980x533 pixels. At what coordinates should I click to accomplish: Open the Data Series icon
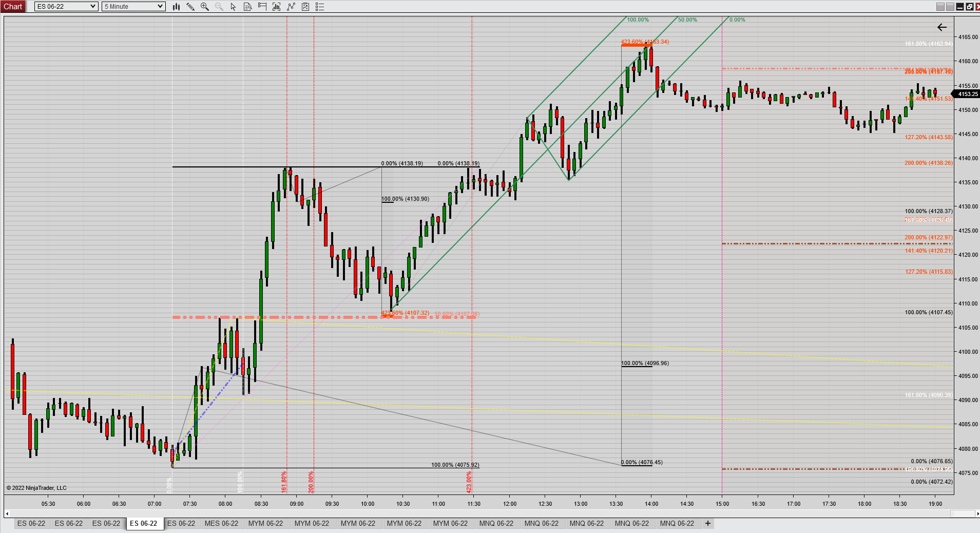277,7
